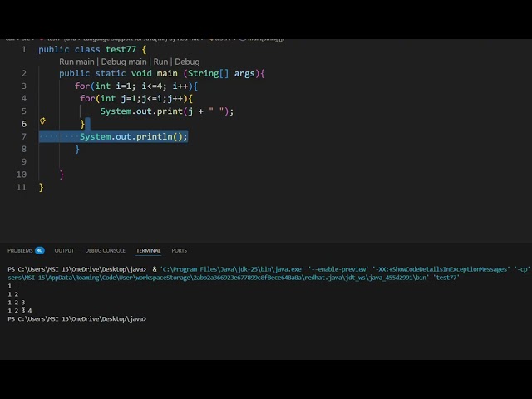Click the highlighted System.out.println() line
The height and width of the screenshot is (399, 532).
click(133, 136)
